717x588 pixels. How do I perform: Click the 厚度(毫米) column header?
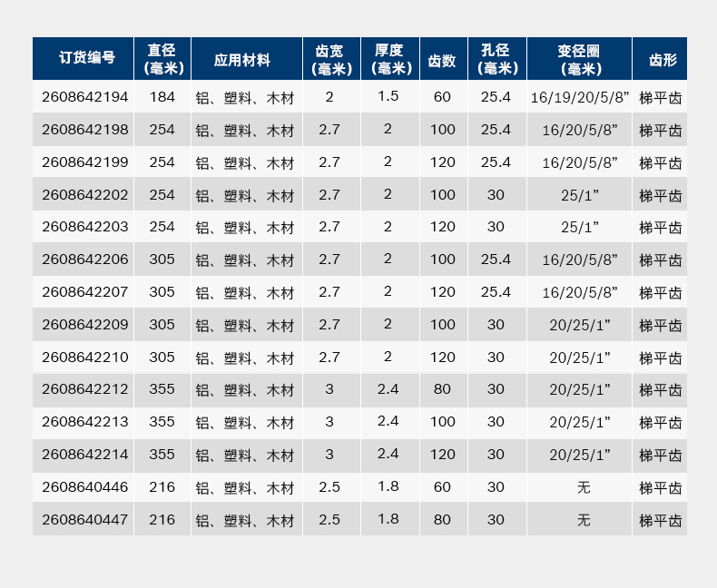click(388, 59)
